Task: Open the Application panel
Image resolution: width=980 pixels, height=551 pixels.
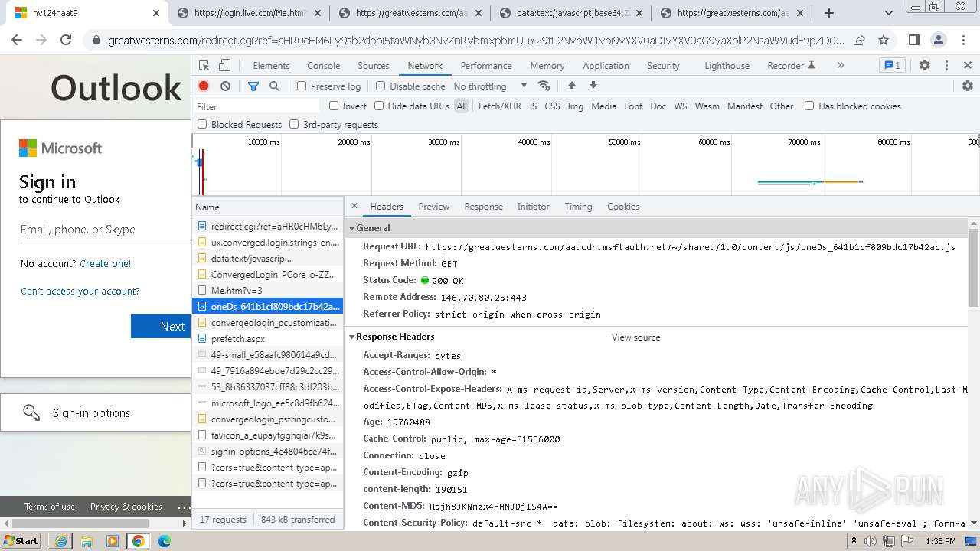Action: pyautogui.click(x=606, y=66)
